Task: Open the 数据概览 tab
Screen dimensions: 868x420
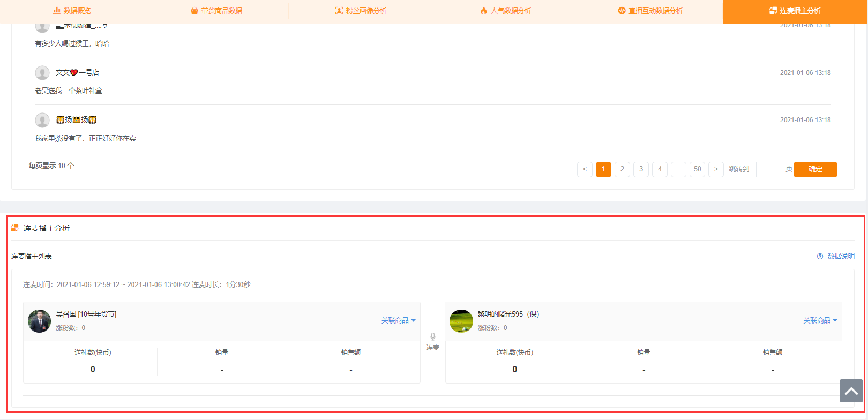Action: coord(72,11)
